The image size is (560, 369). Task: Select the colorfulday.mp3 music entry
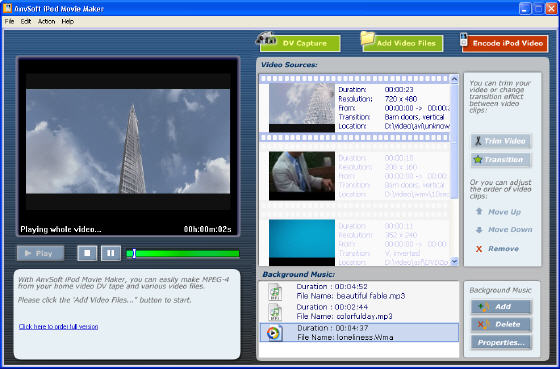(359, 312)
